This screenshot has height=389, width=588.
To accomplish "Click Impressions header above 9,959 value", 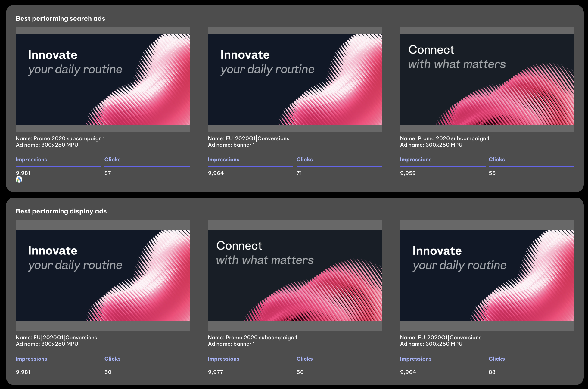I will (x=415, y=160).
